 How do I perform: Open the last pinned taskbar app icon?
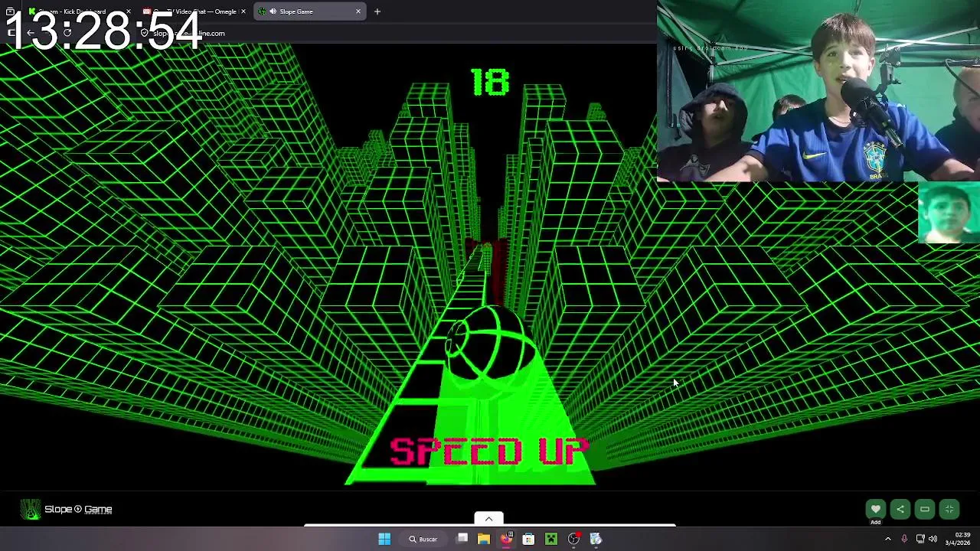596,539
